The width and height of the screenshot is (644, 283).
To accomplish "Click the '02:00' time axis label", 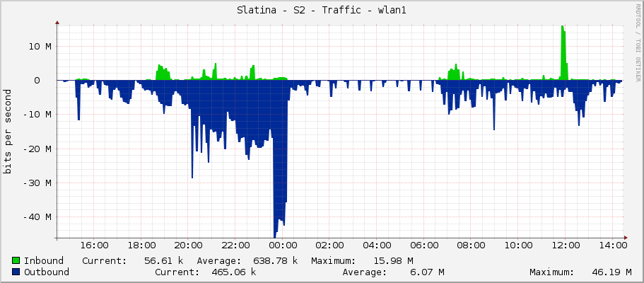I will point(330,246).
